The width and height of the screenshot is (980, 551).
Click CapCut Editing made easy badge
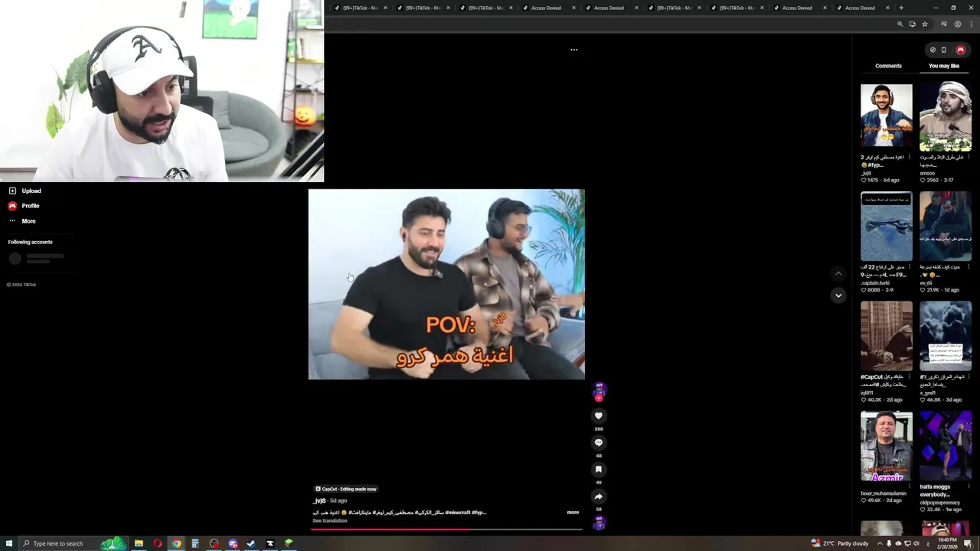pos(346,489)
